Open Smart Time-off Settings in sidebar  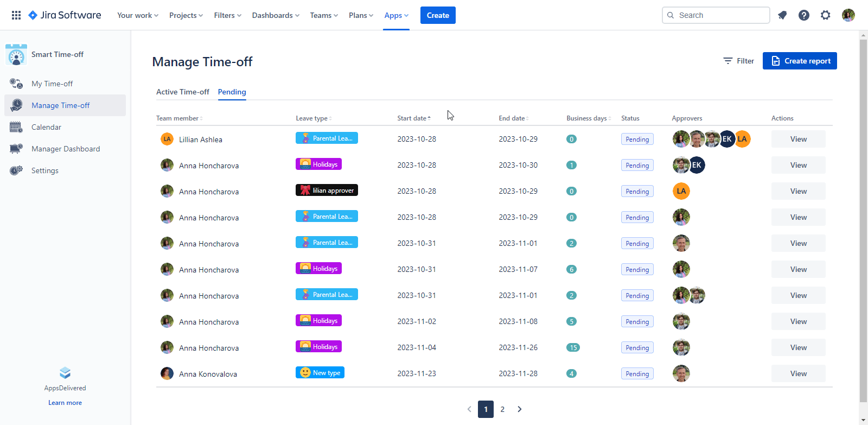click(44, 170)
